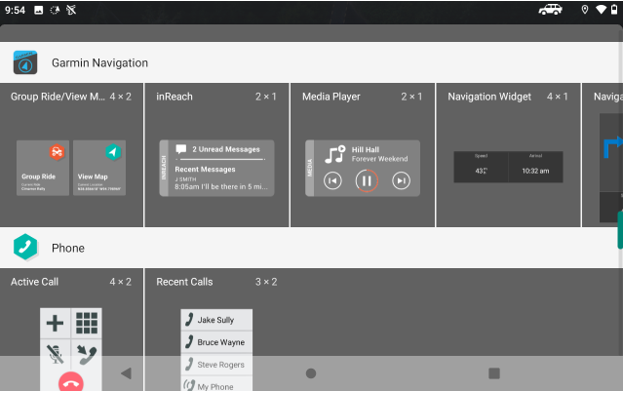
Task: Select the Navigation Widget speed and arrival preview
Action: 508,167
